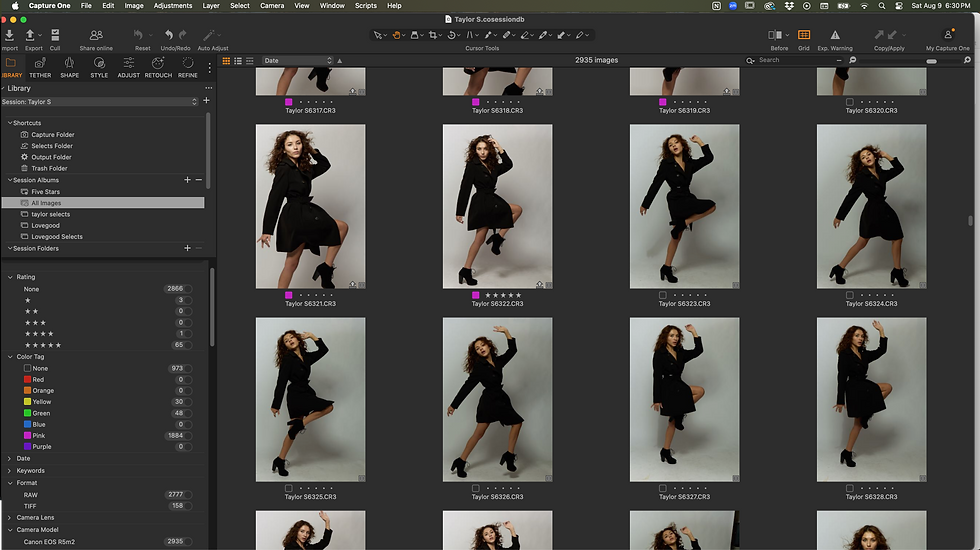The image size is (980, 550).
Task: Collapse the Session Folders section
Action: [9, 248]
